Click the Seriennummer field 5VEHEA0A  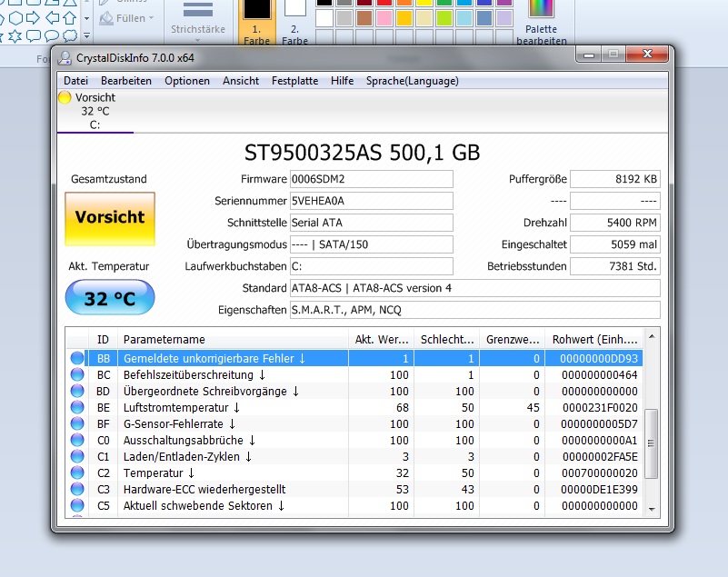pyautogui.click(x=372, y=201)
